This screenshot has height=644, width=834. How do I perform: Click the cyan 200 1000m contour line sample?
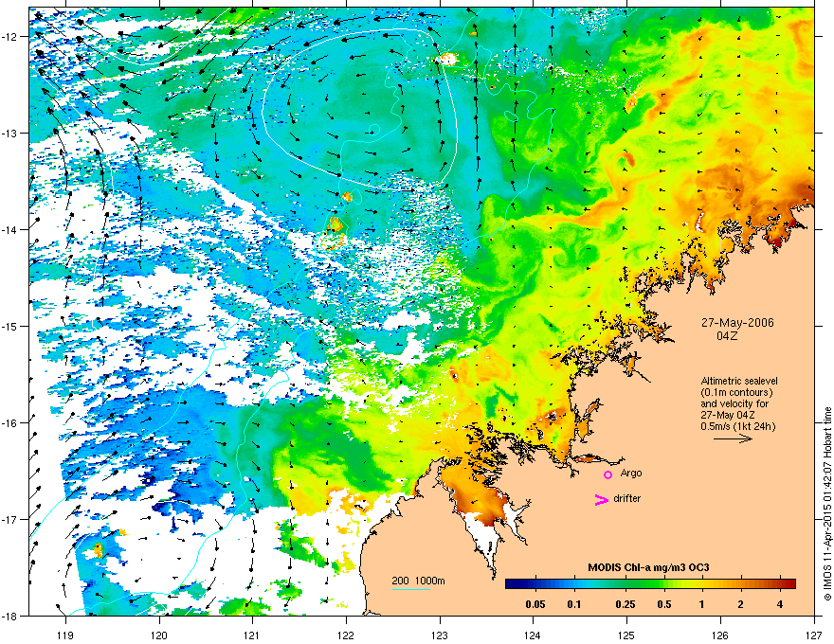point(411,589)
